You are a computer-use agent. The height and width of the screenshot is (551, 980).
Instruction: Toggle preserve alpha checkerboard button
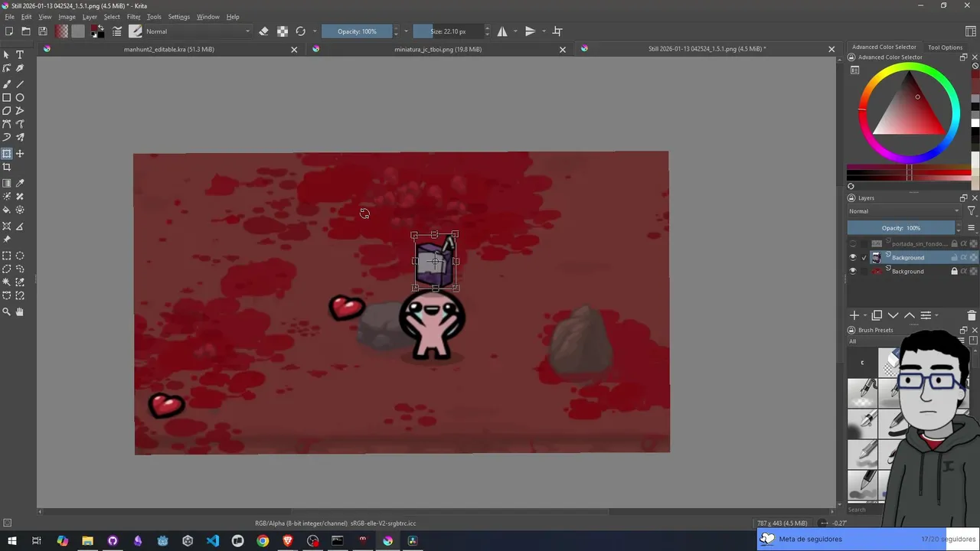click(x=283, y=31)
